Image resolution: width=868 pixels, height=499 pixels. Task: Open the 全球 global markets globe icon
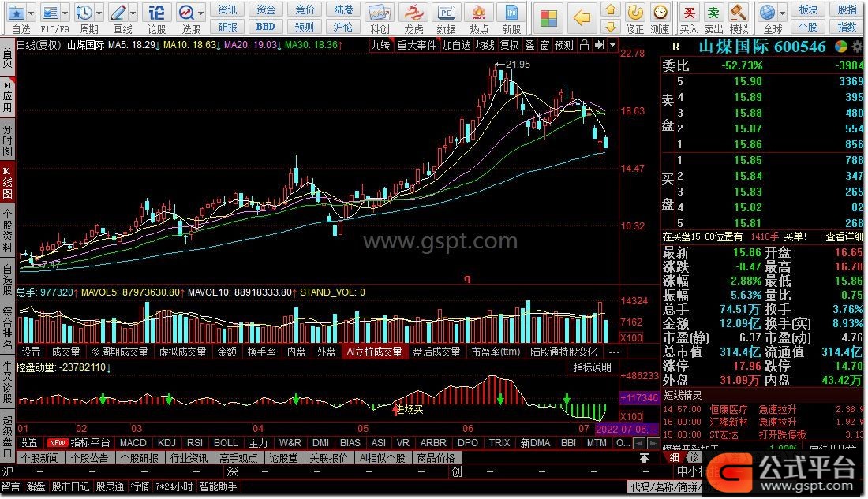(768, 12)
